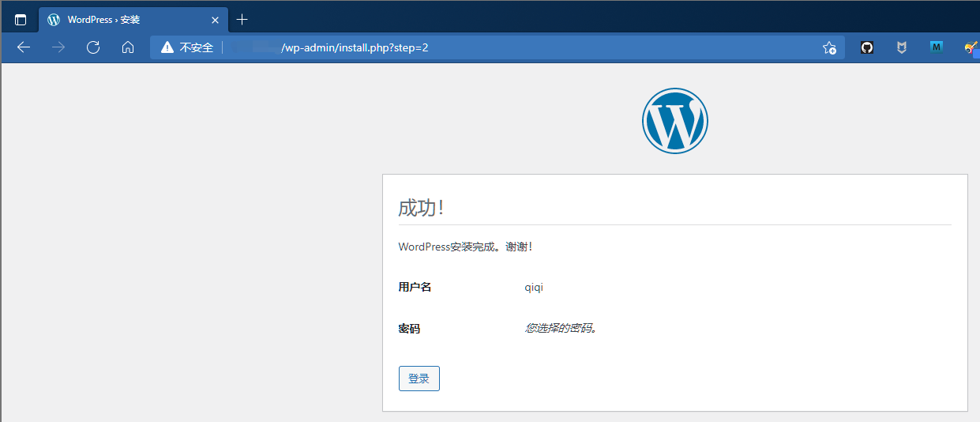
Task: Open the shield-shaped extension icon
Action: (x=902, y=47)
